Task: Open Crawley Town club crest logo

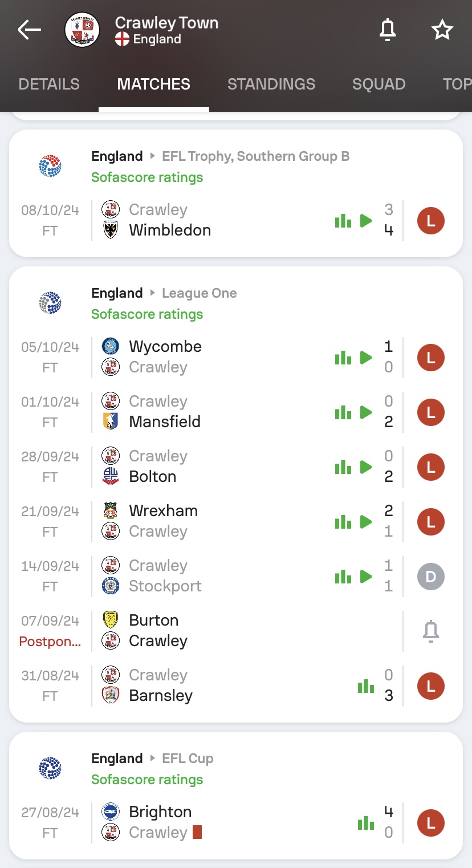Action: coord(82,30)
